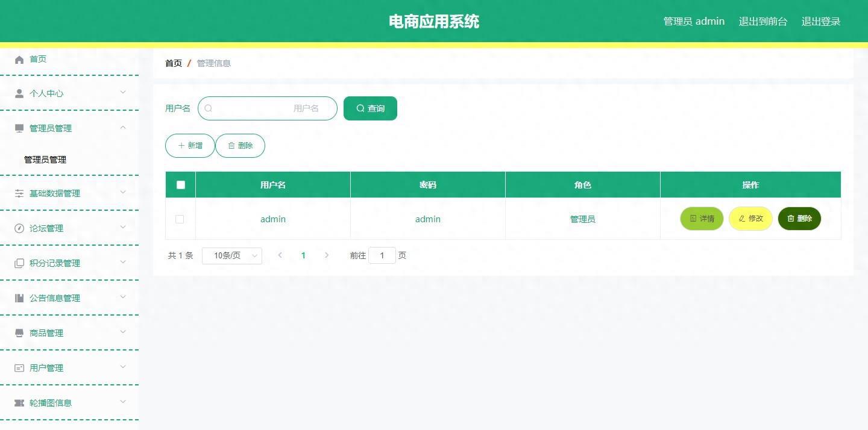Expand the 公告信息管理 chevron
Screen dimensions: 868x430
123,297
